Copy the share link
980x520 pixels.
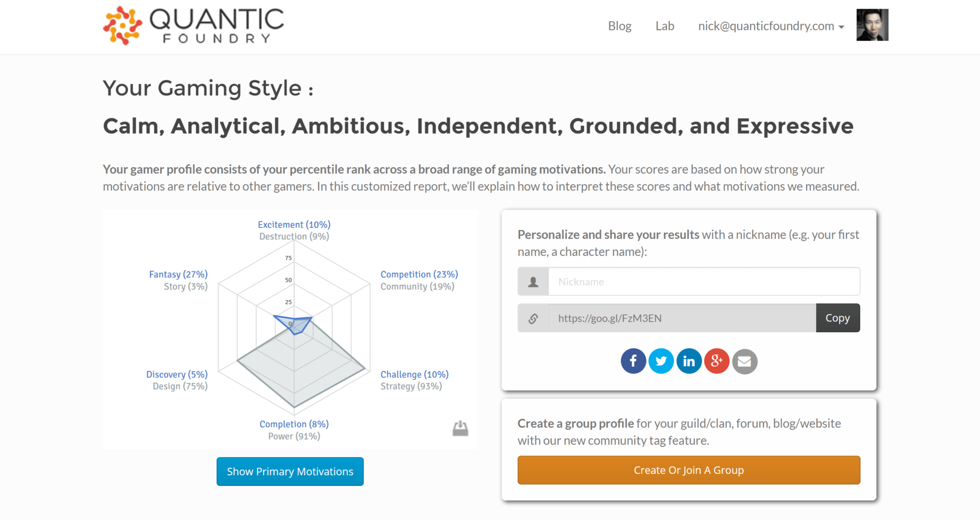[837, 318]
